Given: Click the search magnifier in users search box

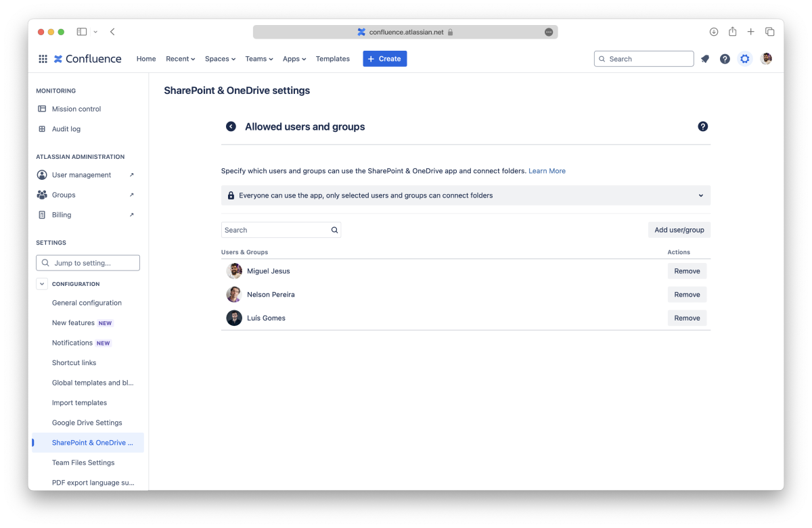Looking at the screenshot, I should [334, 230].
